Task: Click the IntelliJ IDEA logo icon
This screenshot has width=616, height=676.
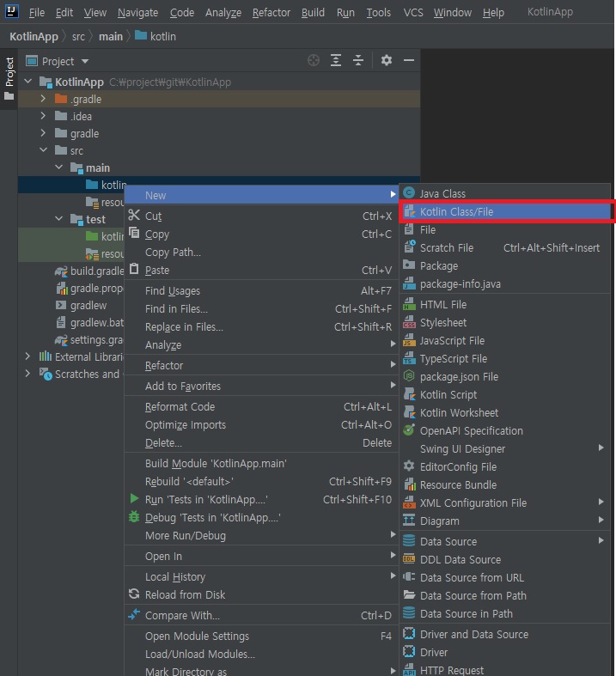Action: pyautogui.click(x=11, y=11)
